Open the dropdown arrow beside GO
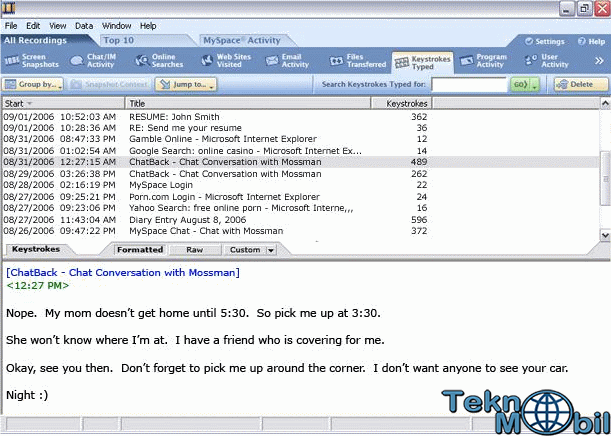Screen dimensions: 611x436 point(535,84)
